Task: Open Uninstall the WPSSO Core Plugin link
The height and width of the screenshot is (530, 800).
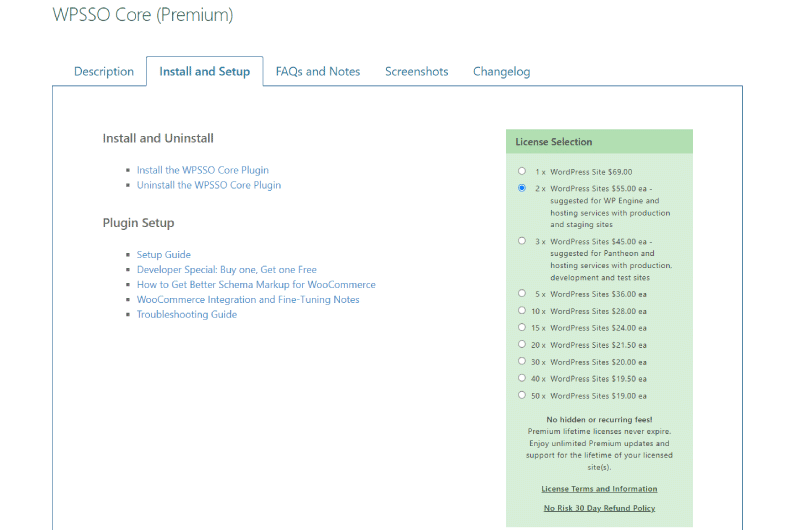Action: coord(209,185)
